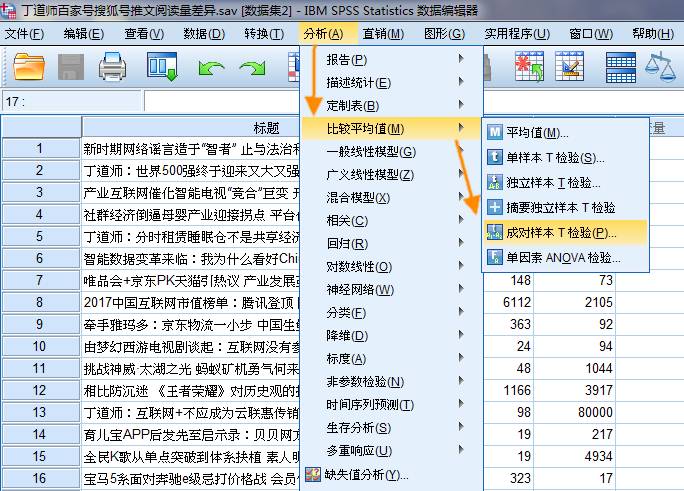Expand the 标度(A) submenu
This screenshot has height=491, width=684.
pos(391,359)
